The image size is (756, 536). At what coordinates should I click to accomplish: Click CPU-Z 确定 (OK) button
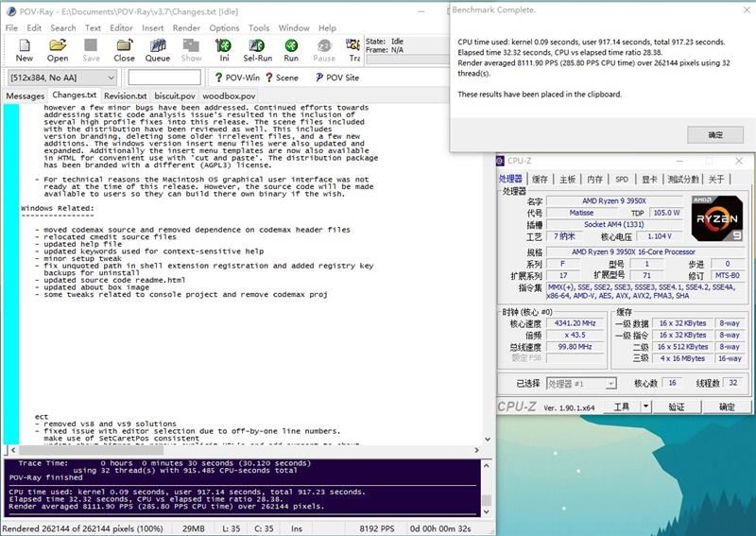pyautogui.click(x=727, y=406)
